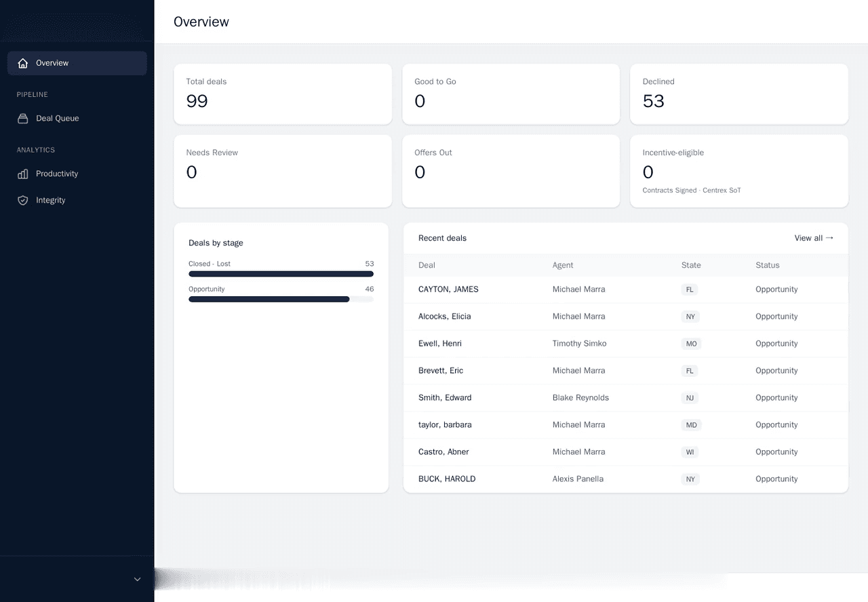Expand the user menu chevron in sidebar
The height and width of the screenshot is (602, 868).
137,579
